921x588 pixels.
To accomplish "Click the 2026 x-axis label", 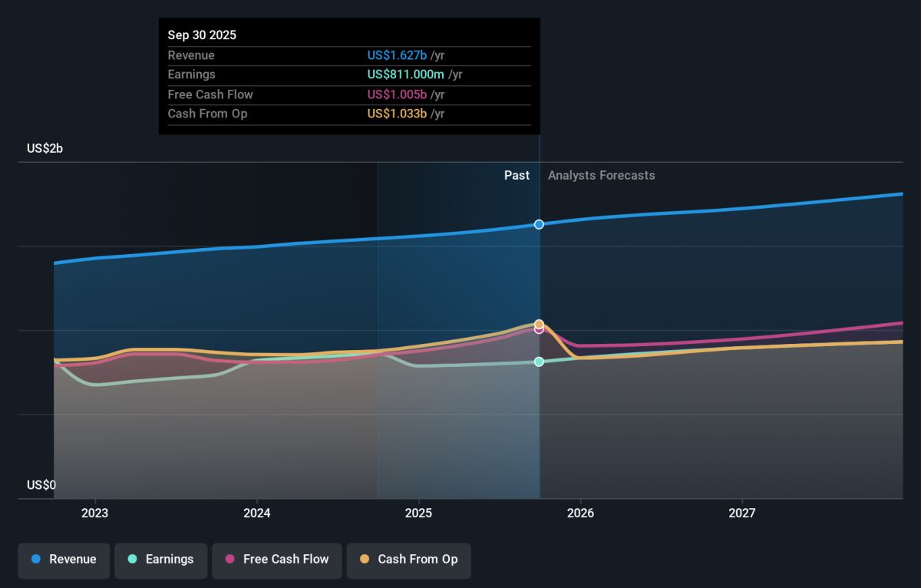I will coord(580,512).
